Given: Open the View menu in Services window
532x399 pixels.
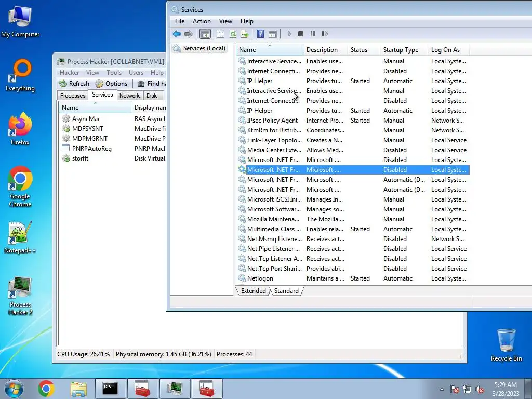Looking at the screenshot, I should (225, 21).
